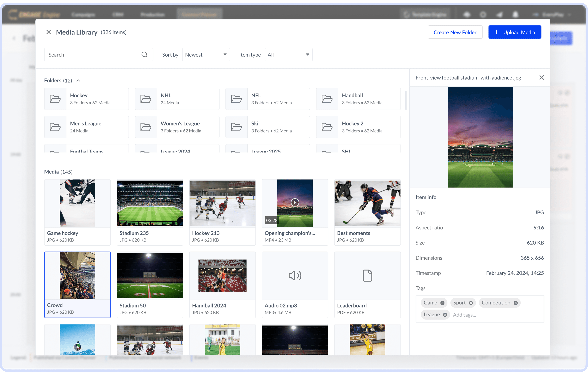Remove the Competition tag

click(516, 303)
